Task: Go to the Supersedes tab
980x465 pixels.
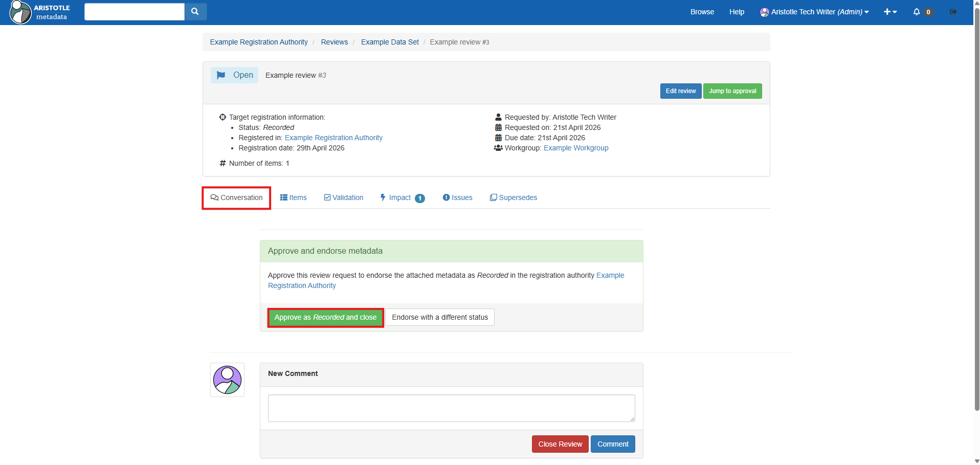Action: [514, 197]
